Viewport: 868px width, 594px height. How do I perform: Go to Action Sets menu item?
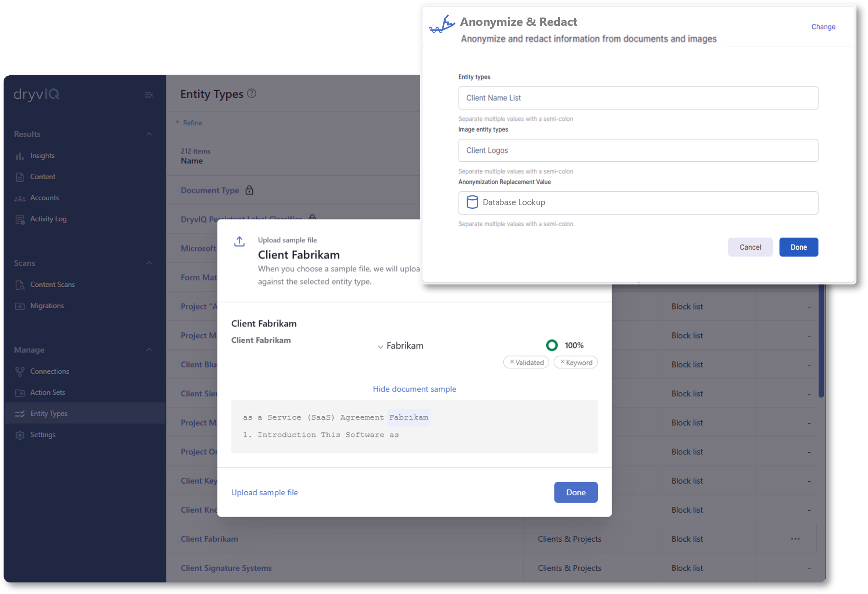click(47, 392)
